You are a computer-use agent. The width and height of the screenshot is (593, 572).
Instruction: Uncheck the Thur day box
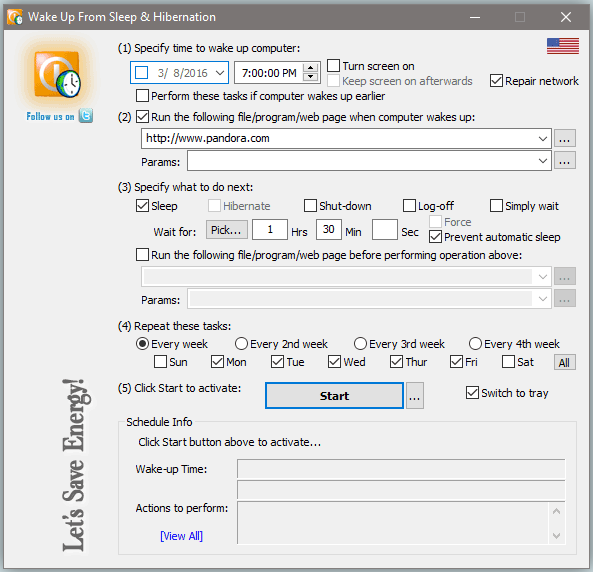[396, 362]
